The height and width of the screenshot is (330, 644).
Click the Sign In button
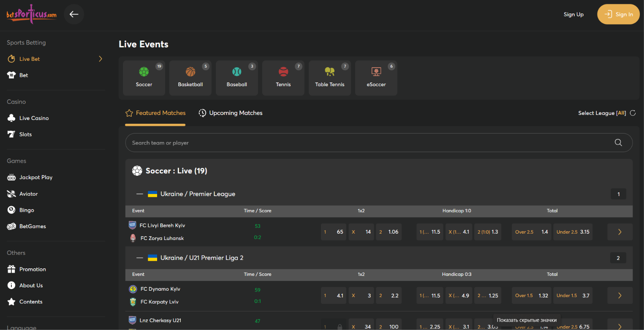click(x=618, y=14)
